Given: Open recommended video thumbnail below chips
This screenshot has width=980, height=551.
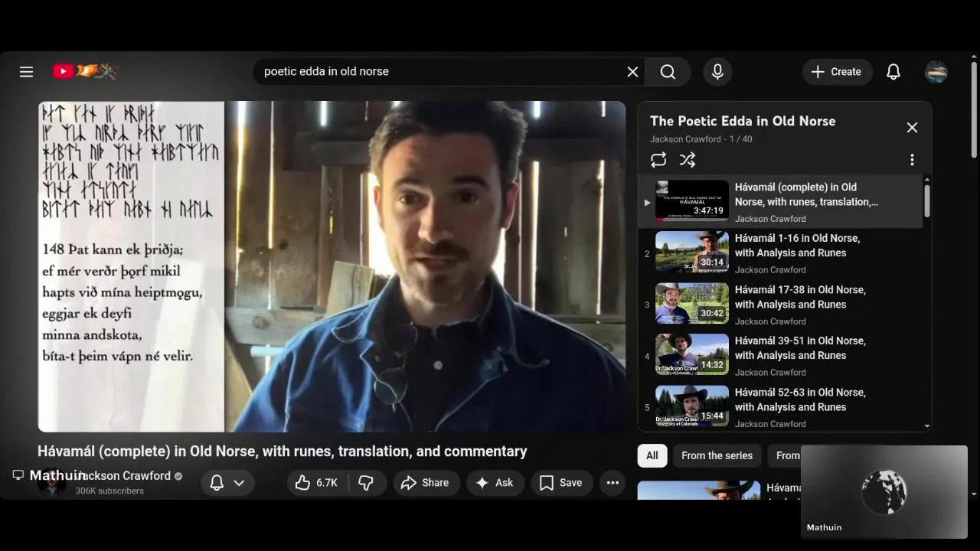Looking at the screenshot, I should 699,490.
